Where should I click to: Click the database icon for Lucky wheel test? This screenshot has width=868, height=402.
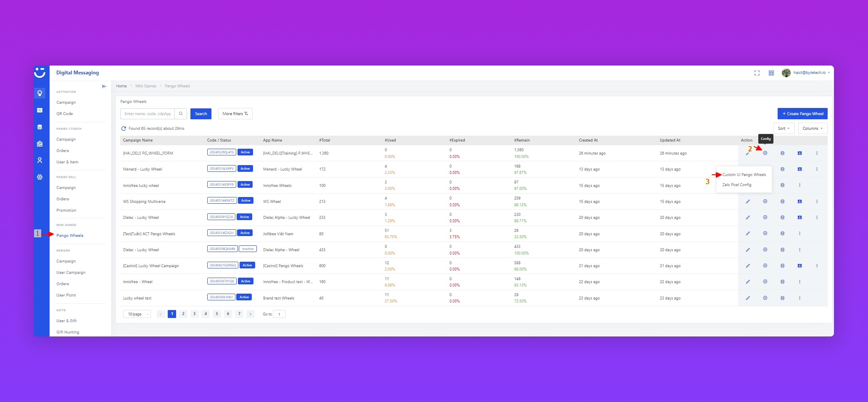(x=782, y=298)
